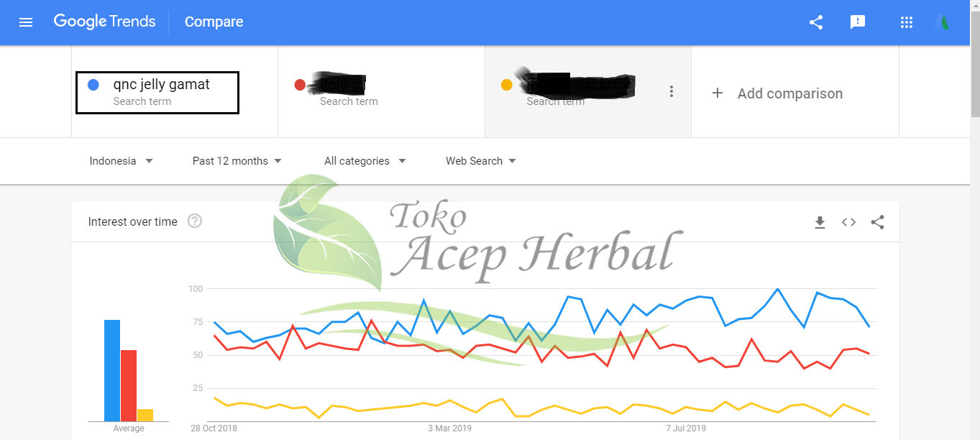Click the blue average bar
Viewport: 980px width, 440px height.
(x=112, y=370)
